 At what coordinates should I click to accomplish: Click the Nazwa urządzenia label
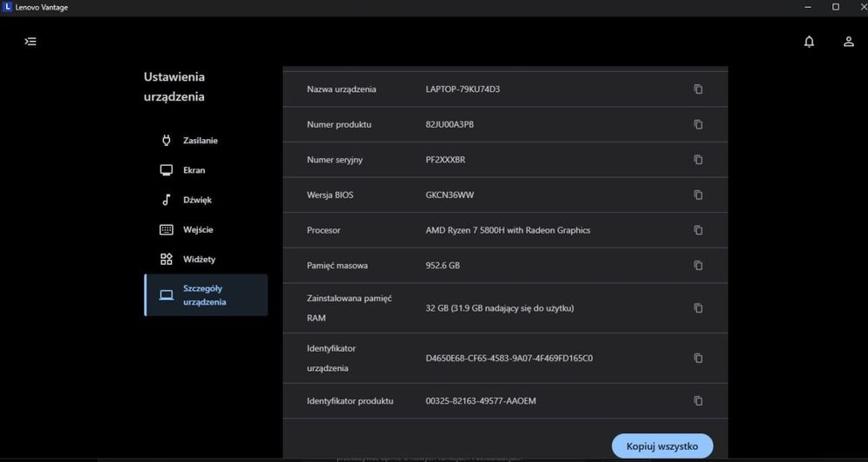[x=341, y=89]
